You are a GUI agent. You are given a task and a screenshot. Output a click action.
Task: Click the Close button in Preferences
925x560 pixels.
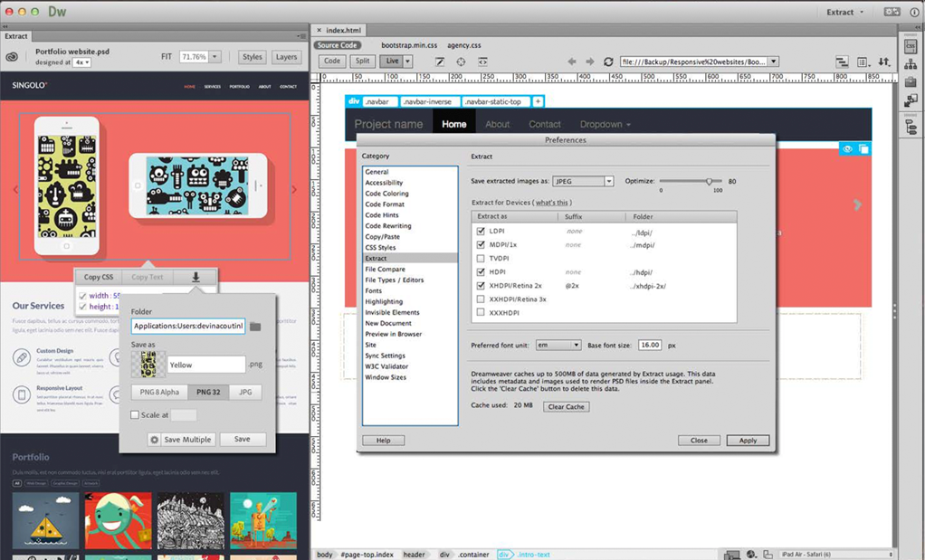pyautogui.click(x=699, y=441)
